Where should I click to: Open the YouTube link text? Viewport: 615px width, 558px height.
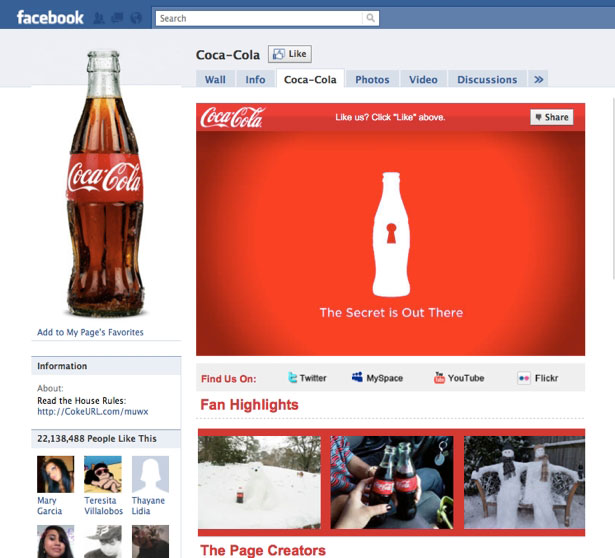(x=466, y=378)
